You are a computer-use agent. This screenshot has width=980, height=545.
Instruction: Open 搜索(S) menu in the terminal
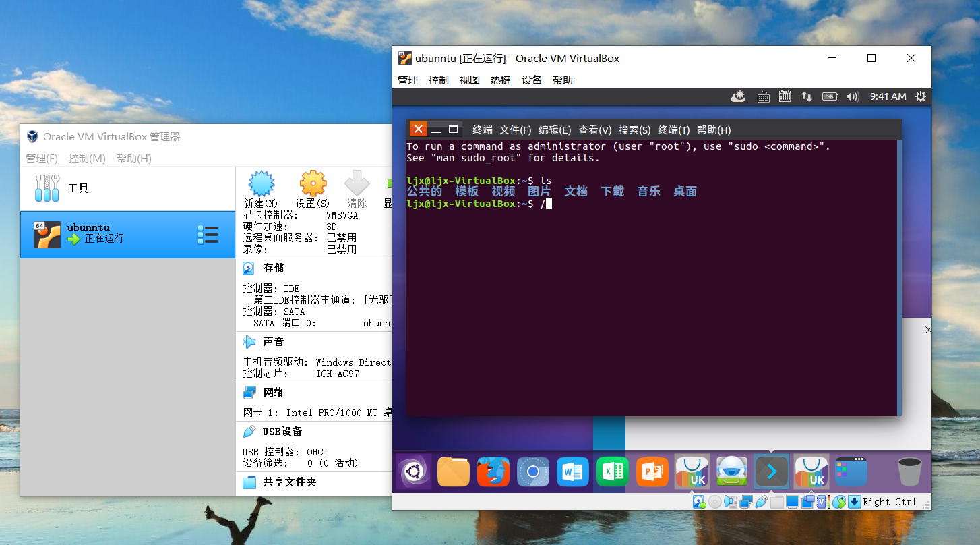635,130
